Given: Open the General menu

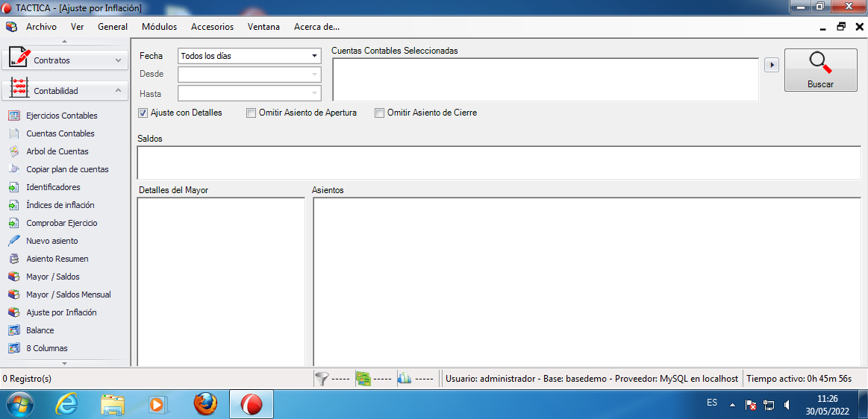Looking at the screenshot, I should 113,27.
